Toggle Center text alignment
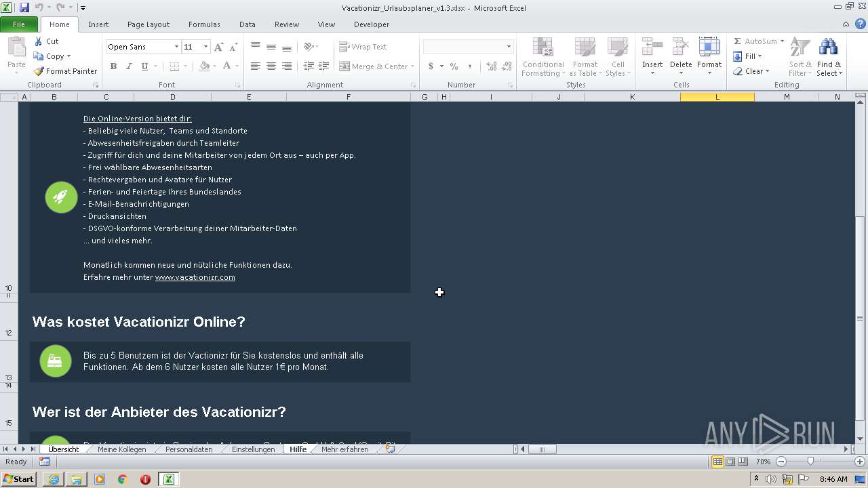 click(271, 66)
